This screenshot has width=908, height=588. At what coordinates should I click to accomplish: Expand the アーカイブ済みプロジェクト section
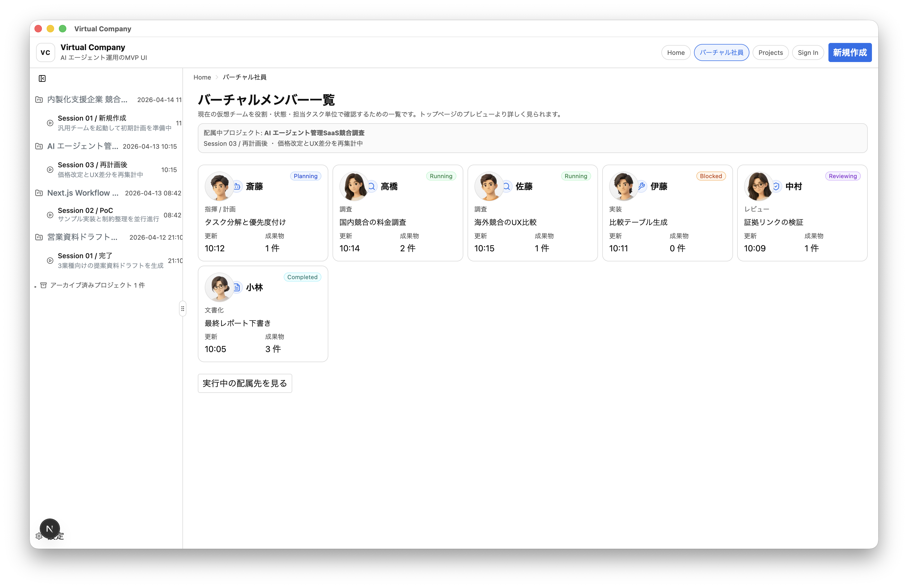click(36, 285)
